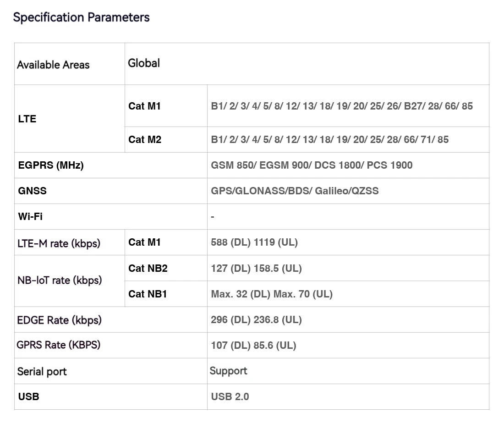504x440 pixels.
Task: Click the NB-IoT rate (kbps) label
Action: click(60, 280)
